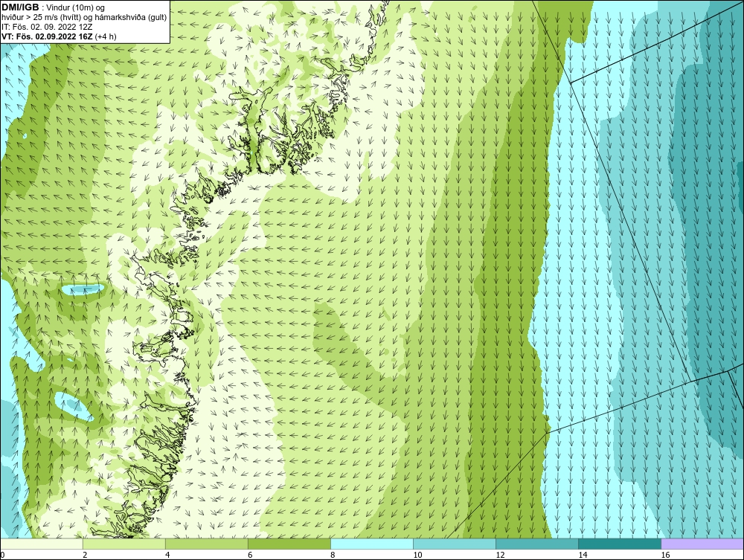The image size is (744, 560).
Task: Click the 12–14 m/s teal legend swatch
Action: click(x=537, y=544)
